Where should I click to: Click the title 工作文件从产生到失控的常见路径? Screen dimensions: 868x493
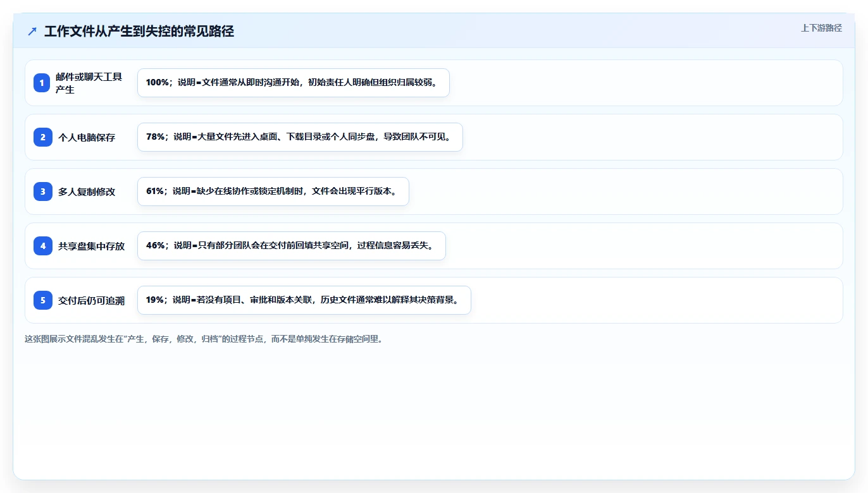(x=139, y=31)
